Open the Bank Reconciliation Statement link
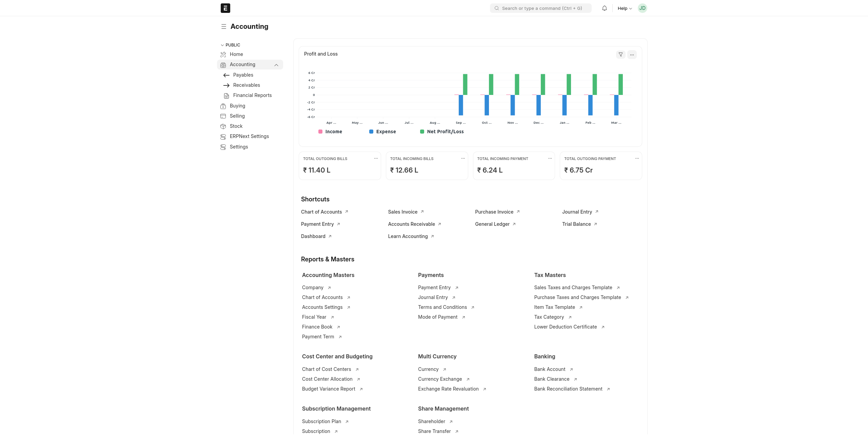868x436 pixels. coord(568,389)
